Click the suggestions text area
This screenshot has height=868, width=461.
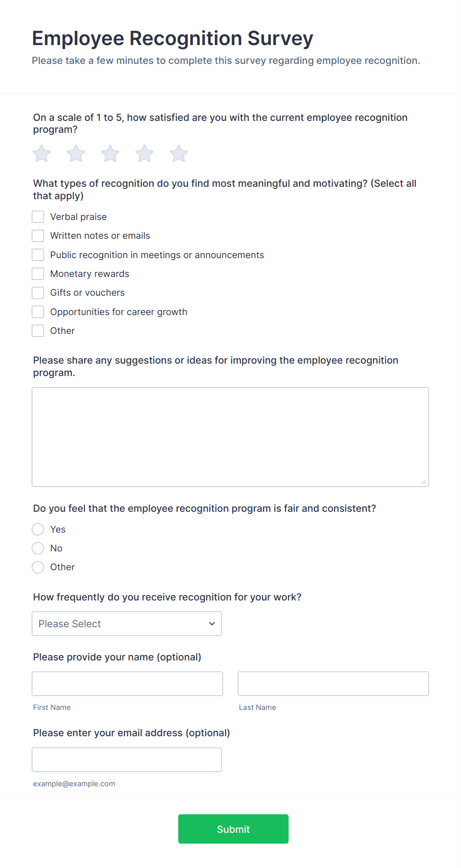point(230,437)
